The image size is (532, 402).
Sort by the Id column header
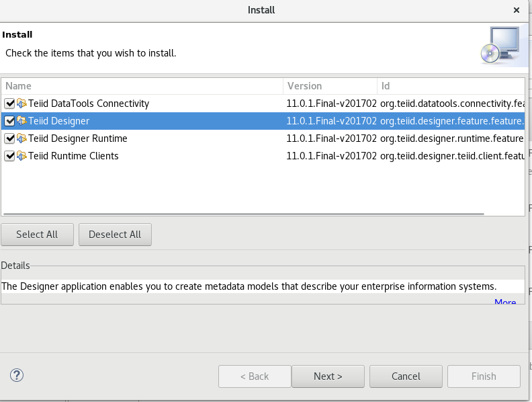click(x=451, y=86)
